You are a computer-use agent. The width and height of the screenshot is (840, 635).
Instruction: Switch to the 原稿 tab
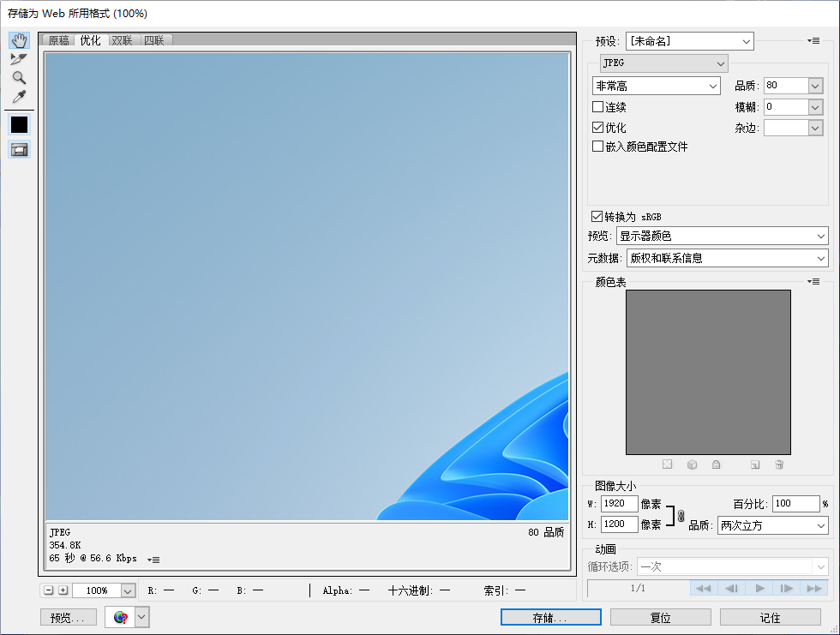[x=58, y=39]
